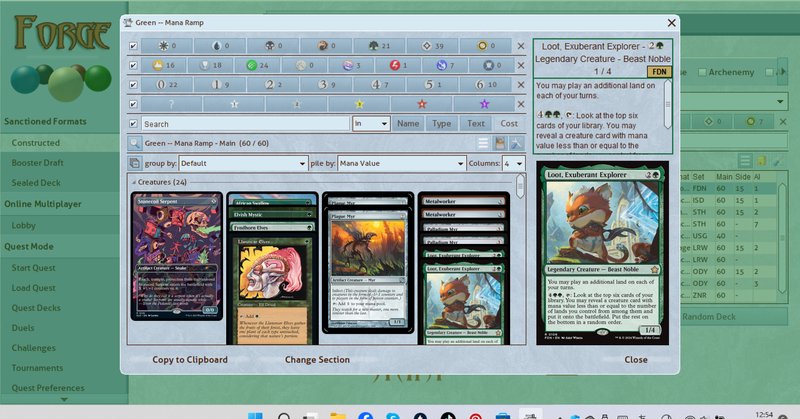The width and height of the screenshot is (800, 419).
Task: Switch to list view icon
Action: click(x=483, y=143)
